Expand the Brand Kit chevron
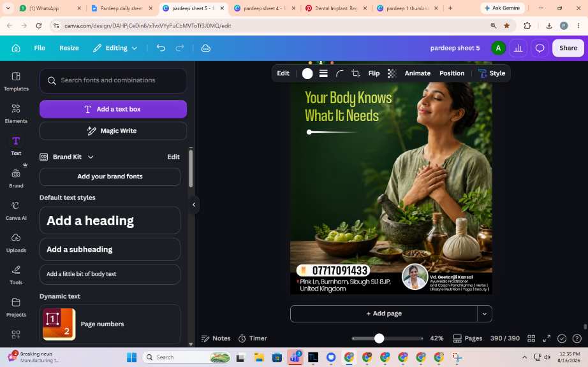 [x=91, y=157]
